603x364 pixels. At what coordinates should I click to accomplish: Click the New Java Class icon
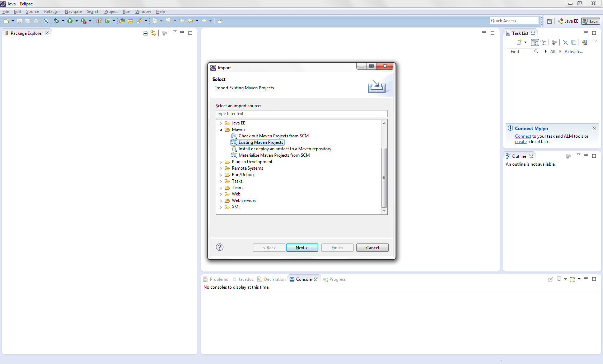tap(107, 21)
